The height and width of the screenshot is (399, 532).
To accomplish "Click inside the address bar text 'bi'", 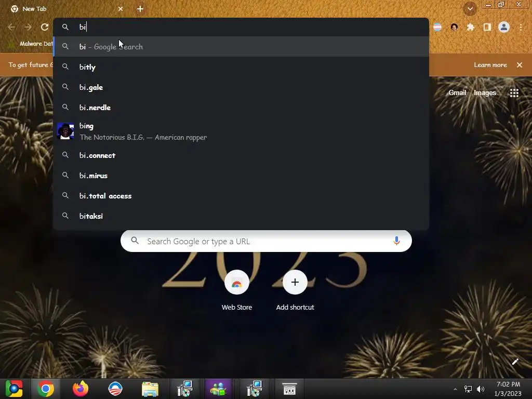I will (83, 27).
